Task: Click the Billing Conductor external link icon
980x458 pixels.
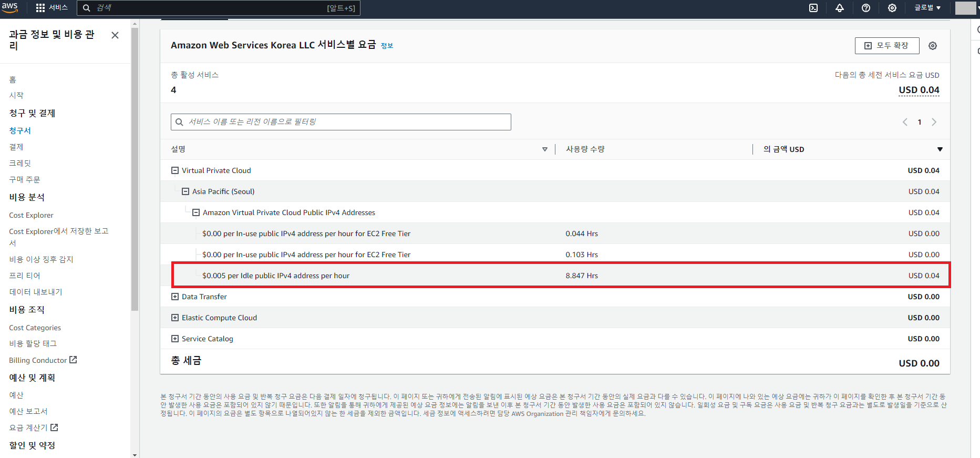Action: pos(74,360)
